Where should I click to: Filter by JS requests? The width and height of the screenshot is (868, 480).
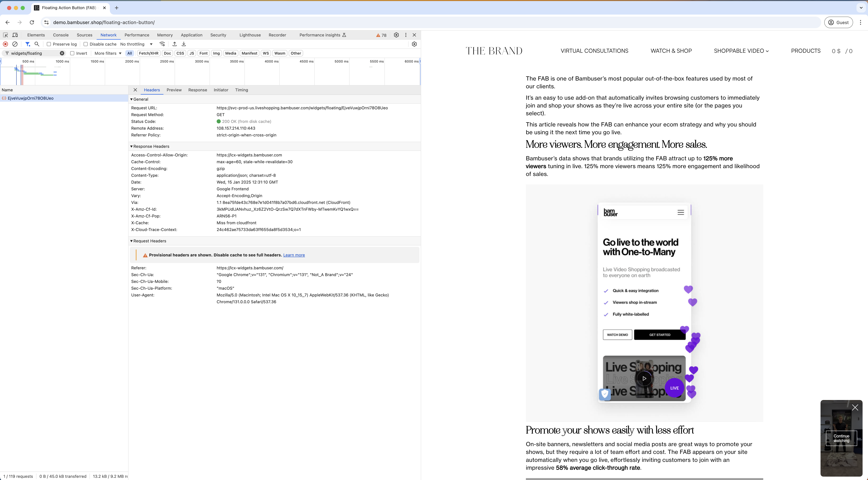coord(192,53)
